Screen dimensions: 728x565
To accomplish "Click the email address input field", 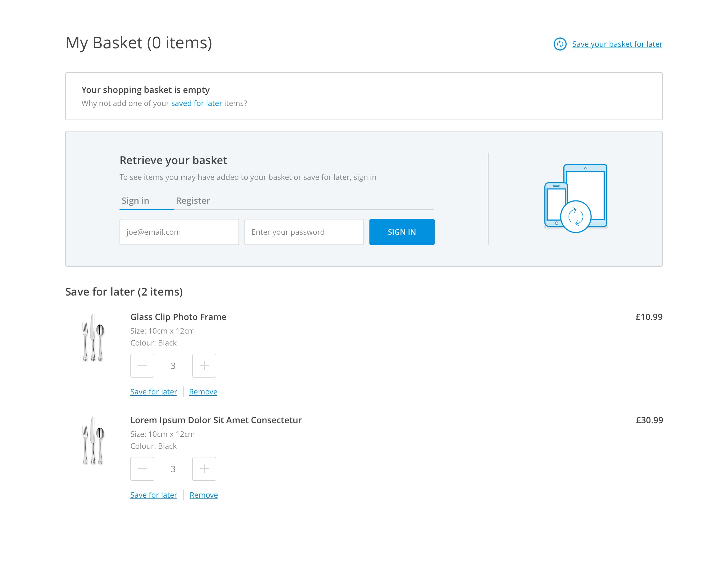I will tap(179, 232).
